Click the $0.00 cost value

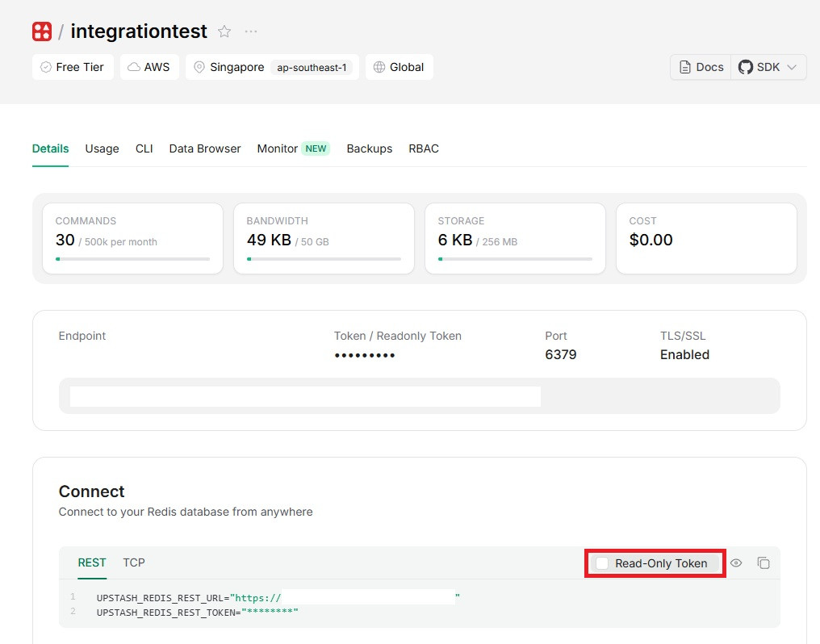tap(651, 240)
